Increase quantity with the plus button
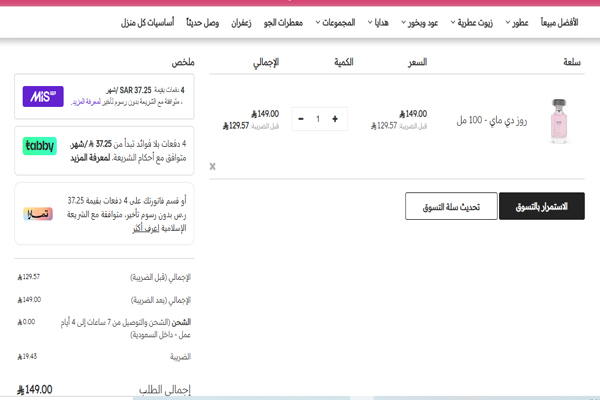Image resolution: width=600 pixels, height=400 pixels. pos(335,119)
